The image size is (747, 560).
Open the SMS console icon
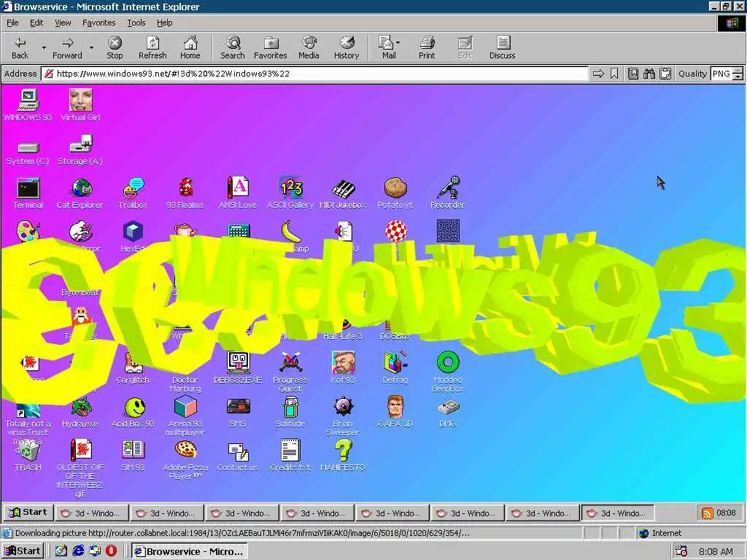pyautogui.click(x=238, y=412)
